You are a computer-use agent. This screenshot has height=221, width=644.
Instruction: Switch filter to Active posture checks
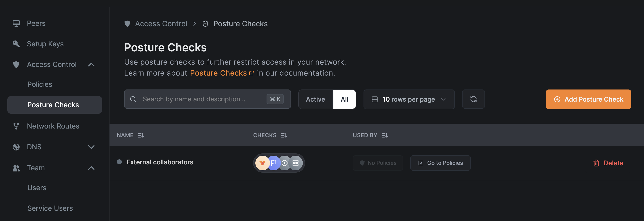315,99
